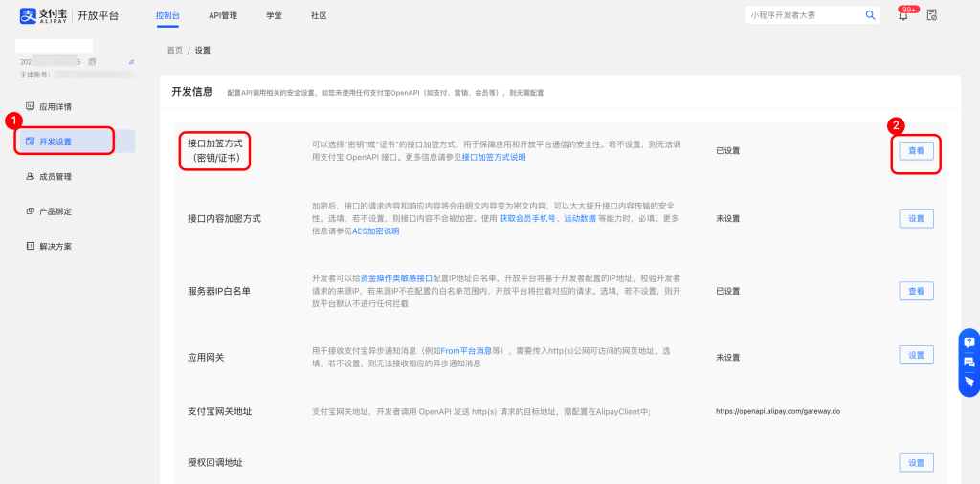Open the chat bubbles floating icon

point(969,362)
